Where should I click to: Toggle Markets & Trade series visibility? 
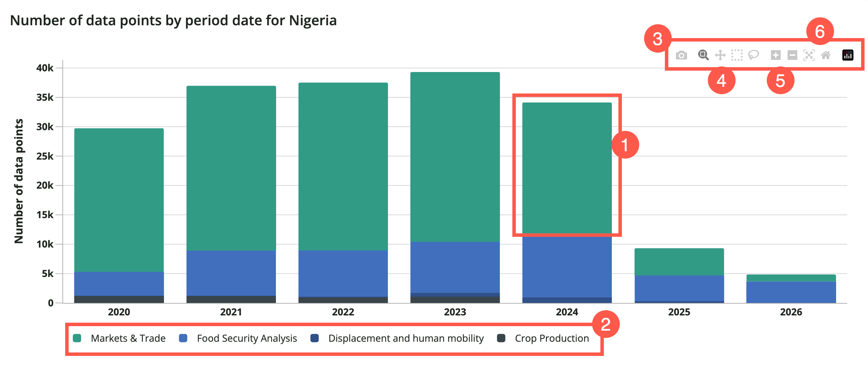point(128,339)
